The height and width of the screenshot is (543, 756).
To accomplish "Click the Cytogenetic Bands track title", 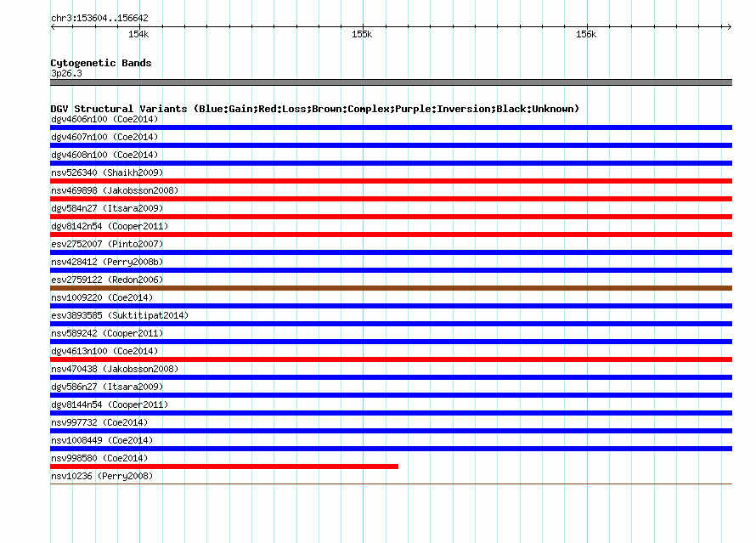I will (101, 63).
